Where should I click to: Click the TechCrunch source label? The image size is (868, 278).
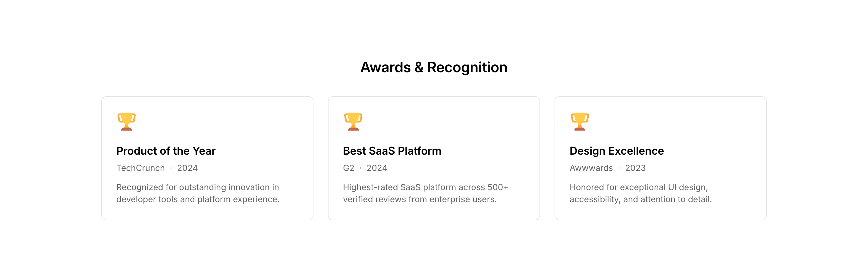(x=140, y=168)
